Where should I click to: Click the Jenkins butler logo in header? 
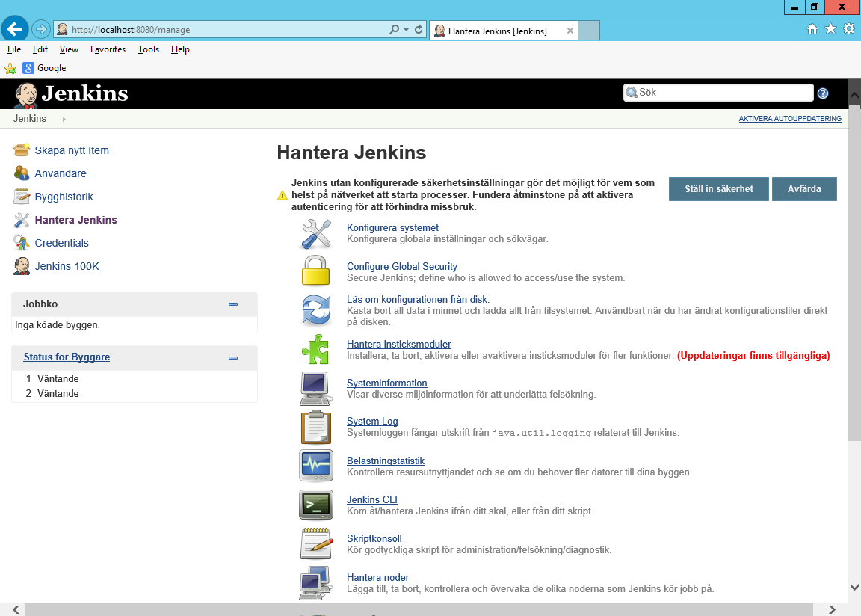point(26,95)
